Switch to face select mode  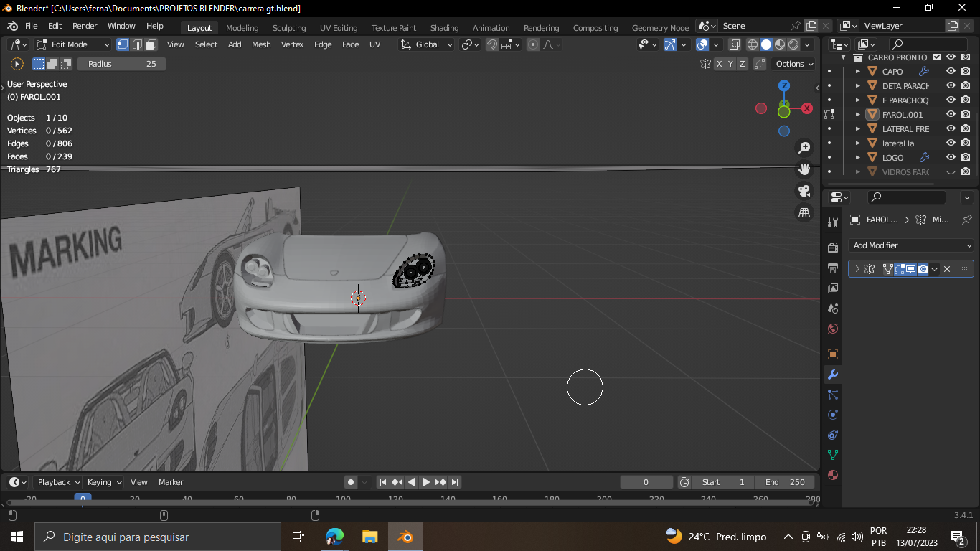151,44
